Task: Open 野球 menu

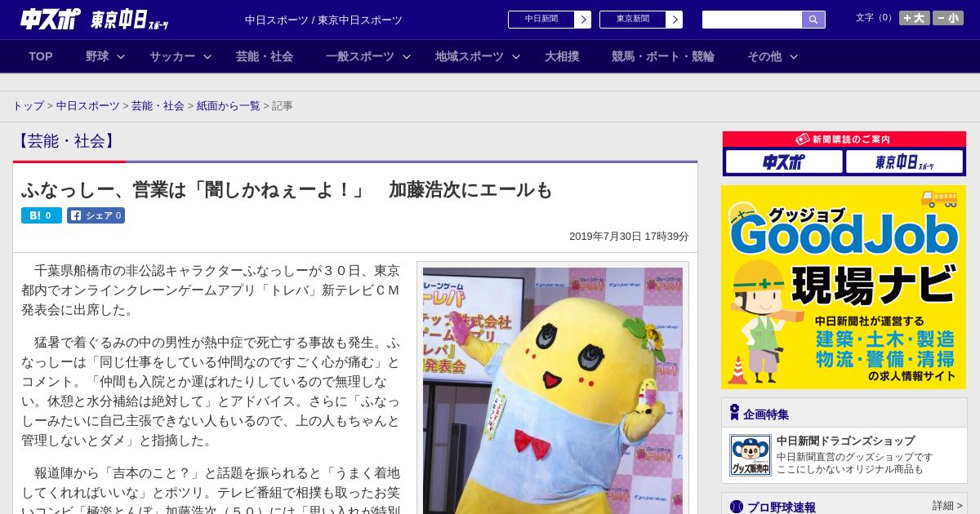Action: tap(97, 56)
